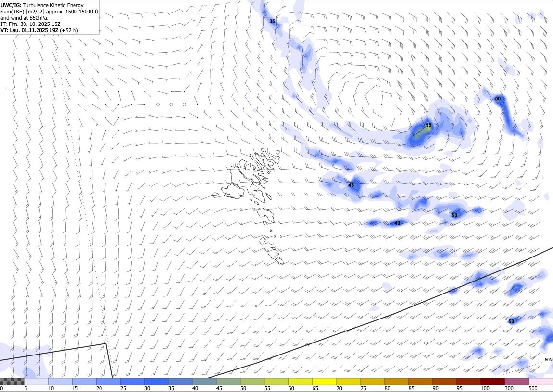Click the '35' TKE value label
The height and width of the screenshot is (392, 553).
[x=272, y=21]
